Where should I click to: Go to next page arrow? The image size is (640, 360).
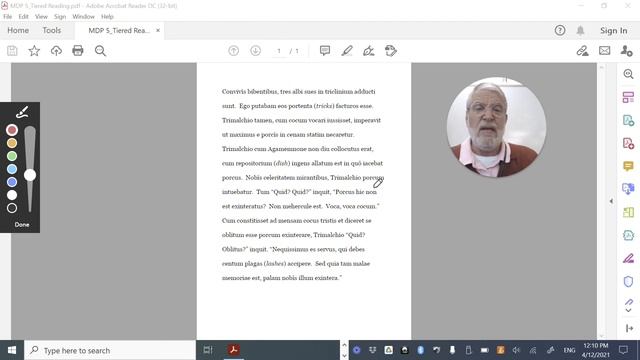(x=256, y=51)
